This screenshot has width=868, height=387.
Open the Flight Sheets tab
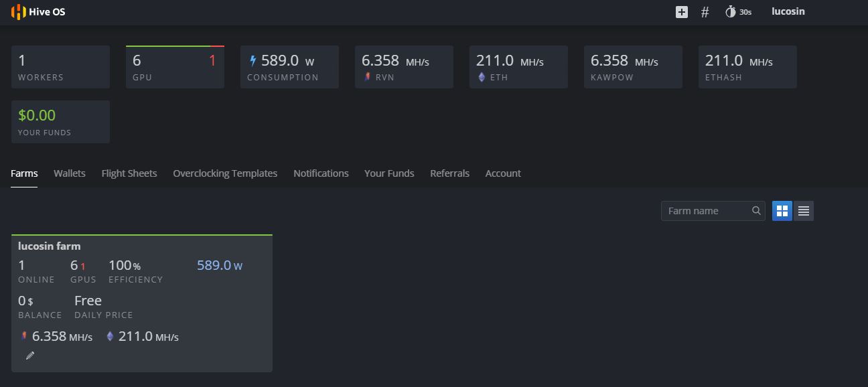[x=129, y=173]
